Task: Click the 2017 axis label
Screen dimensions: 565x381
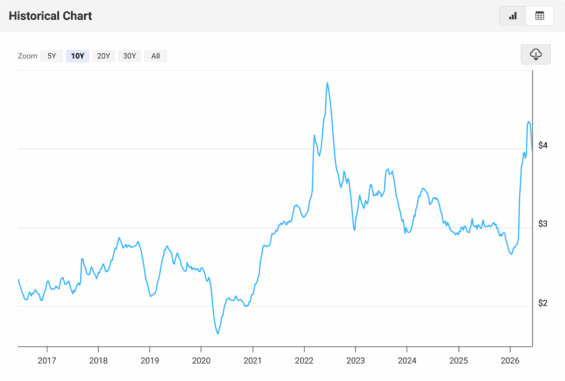Action: tap(47, 360)
